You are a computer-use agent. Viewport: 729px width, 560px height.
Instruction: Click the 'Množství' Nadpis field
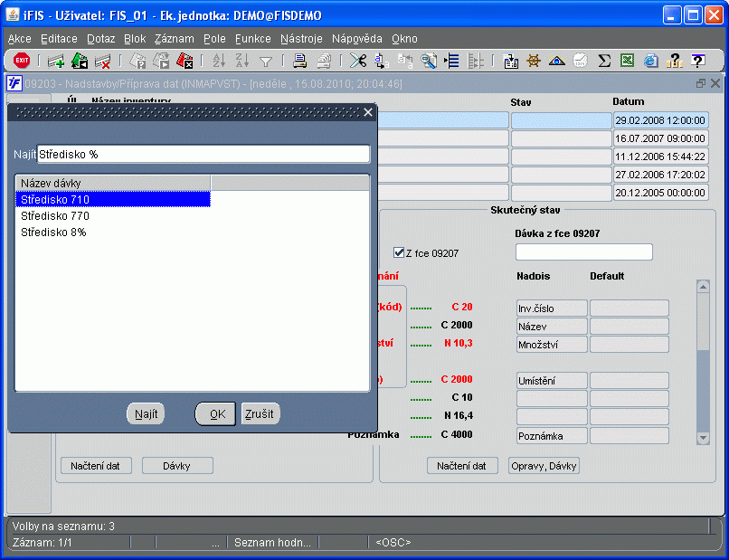(x=552, y=344)
